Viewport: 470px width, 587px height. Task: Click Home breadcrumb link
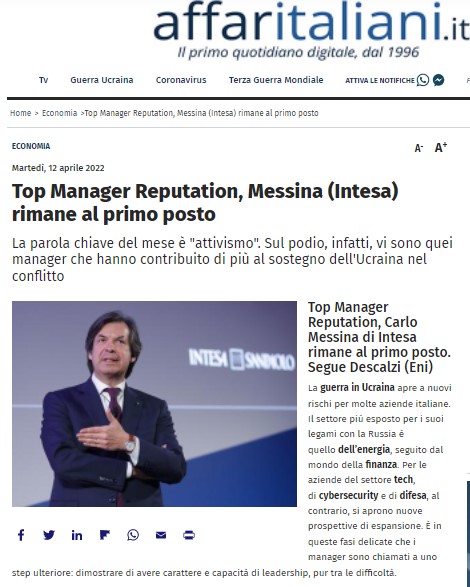21,113
